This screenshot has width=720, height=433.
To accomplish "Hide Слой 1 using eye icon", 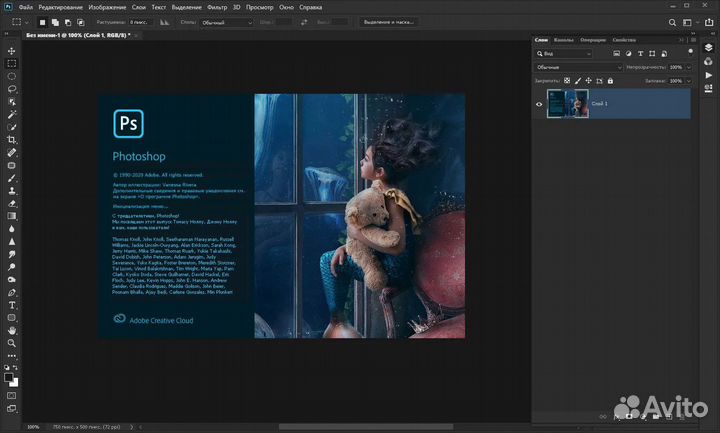I will (x=539, y=104).
